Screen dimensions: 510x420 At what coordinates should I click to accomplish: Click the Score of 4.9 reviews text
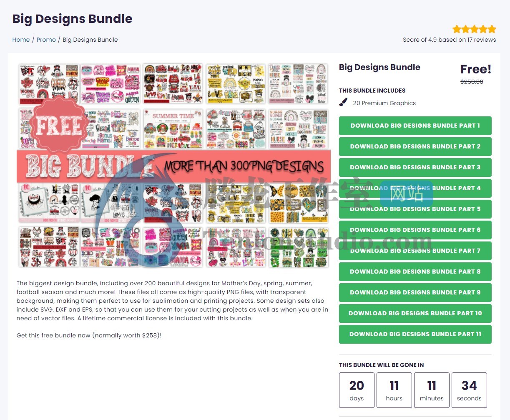click(x=449, y=40)
